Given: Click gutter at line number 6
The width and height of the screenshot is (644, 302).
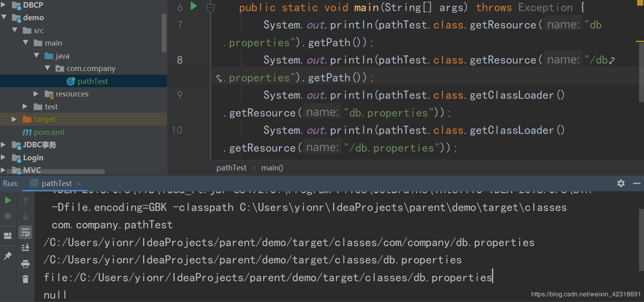Looking at the screenshot, I should pos(180,8).
